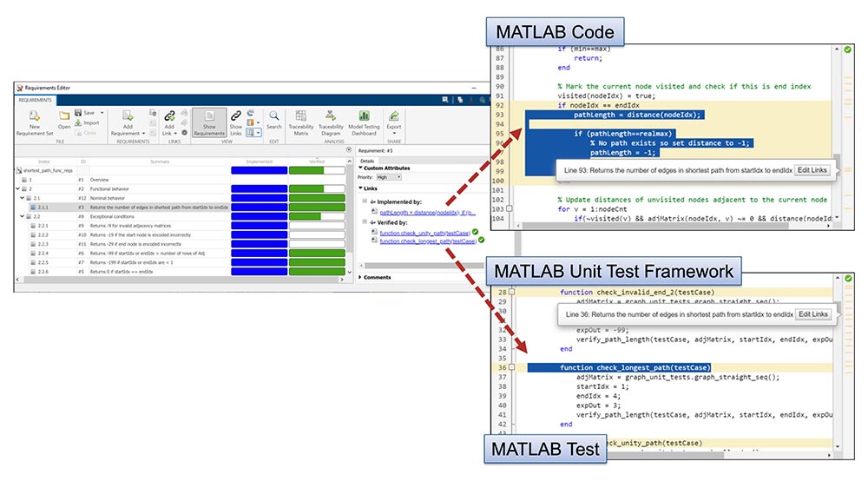Image resolution: width=868 pixels, height=488 pixels.
Task: Select the REQUIREMENTS ribbon tab
Action: 36,100
